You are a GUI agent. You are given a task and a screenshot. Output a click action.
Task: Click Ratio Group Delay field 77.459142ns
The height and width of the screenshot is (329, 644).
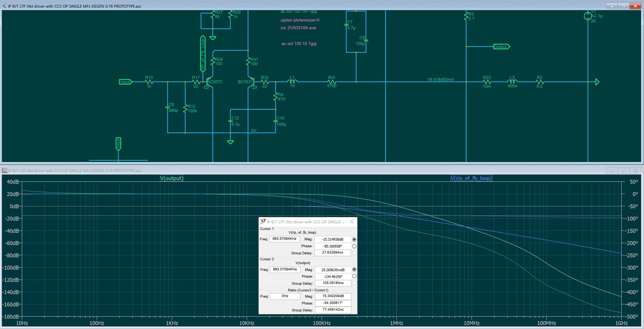(333, 310)
